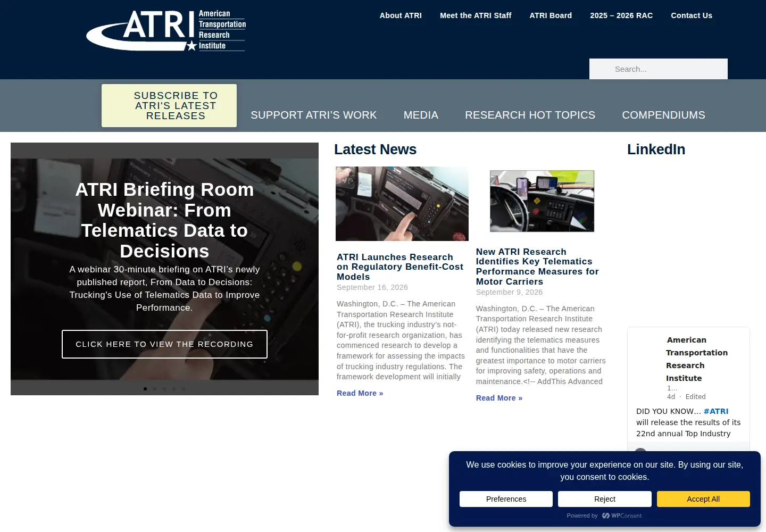Click Subscribe to ATRI's Latest Releases
Screen dimensions: 766x532
tap(169, 105)
